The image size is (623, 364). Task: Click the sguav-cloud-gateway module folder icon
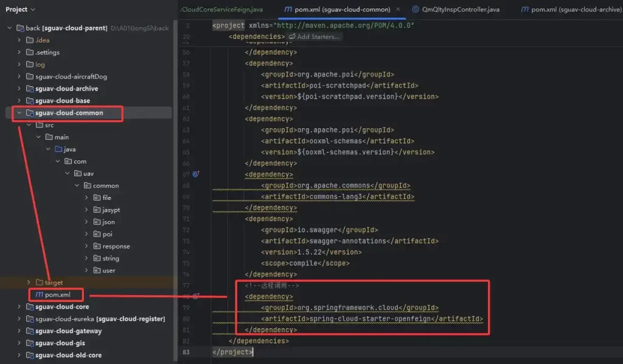point(30,331)
